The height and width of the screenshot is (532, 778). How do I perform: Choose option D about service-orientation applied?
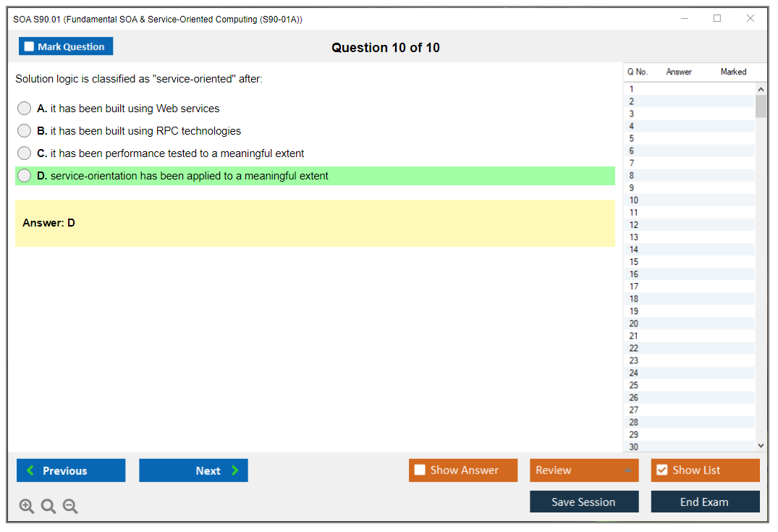pyautogui.click(x=25, y=176)
